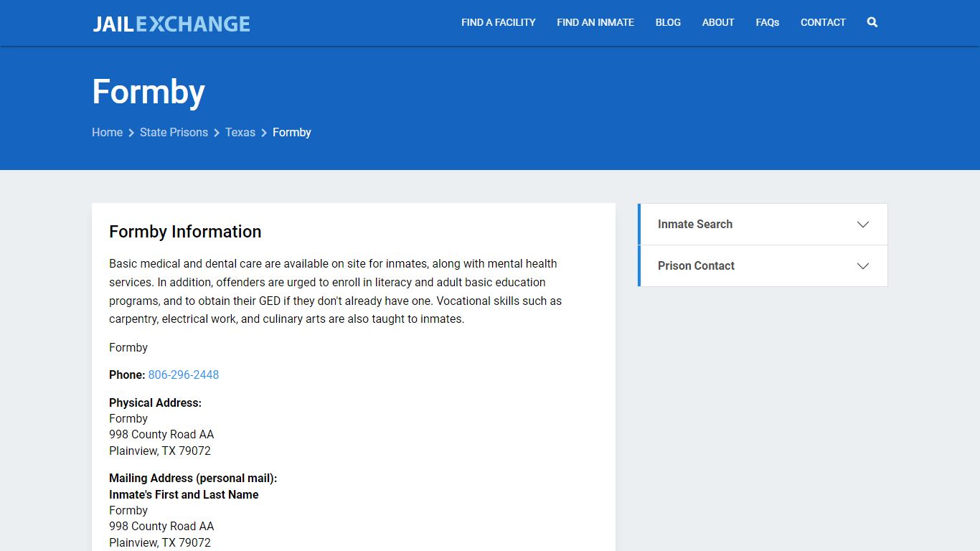
Task: Follow the Texas breadcrumb link
Action: click(x=240, y=132)
